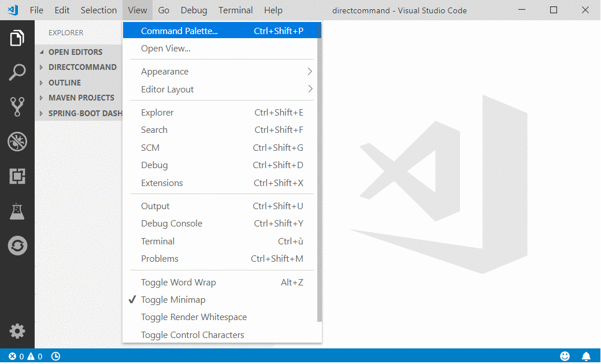Toggle Control Characters option

222,335
